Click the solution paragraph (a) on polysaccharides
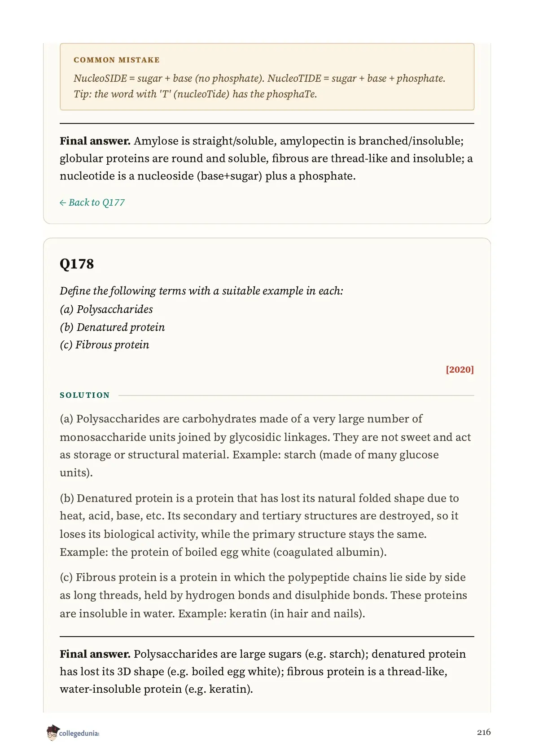534x756 pixels. click(x=265, y=446)
